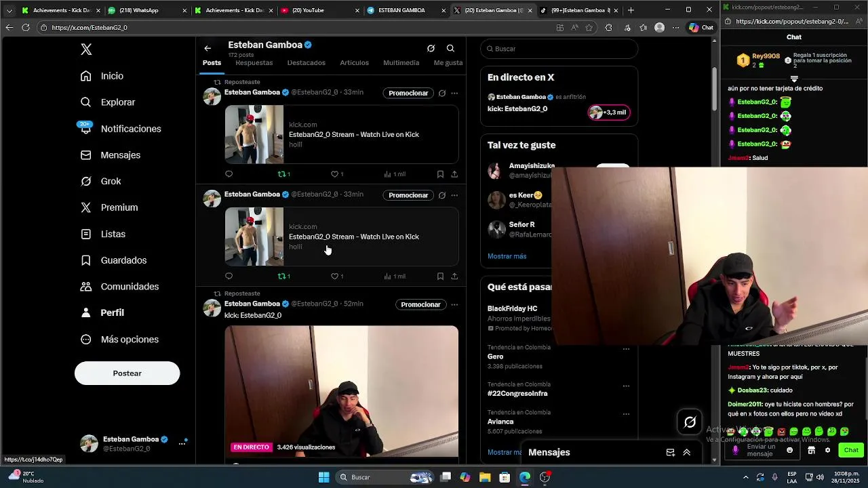The height and width of the screenshot is (488, 868).
Task: Open Notificaciones in X sidebar
Action: pyautogui.click(x=121, y=129)
